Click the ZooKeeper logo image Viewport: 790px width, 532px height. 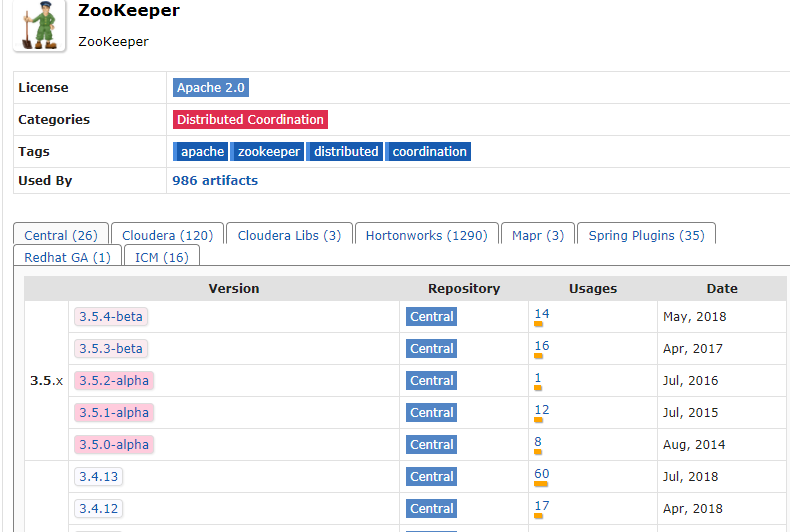(39, 26)
